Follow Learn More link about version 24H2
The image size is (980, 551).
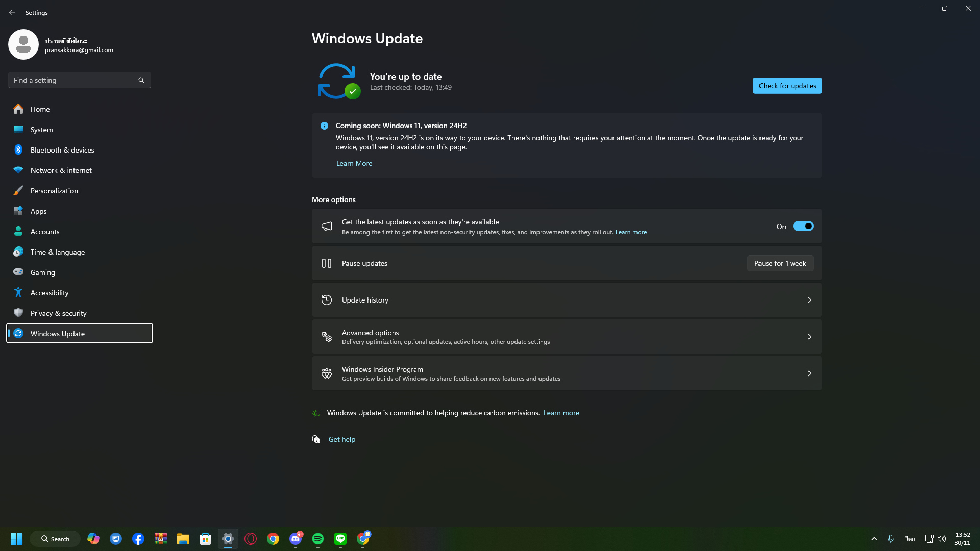pos(354,163)
